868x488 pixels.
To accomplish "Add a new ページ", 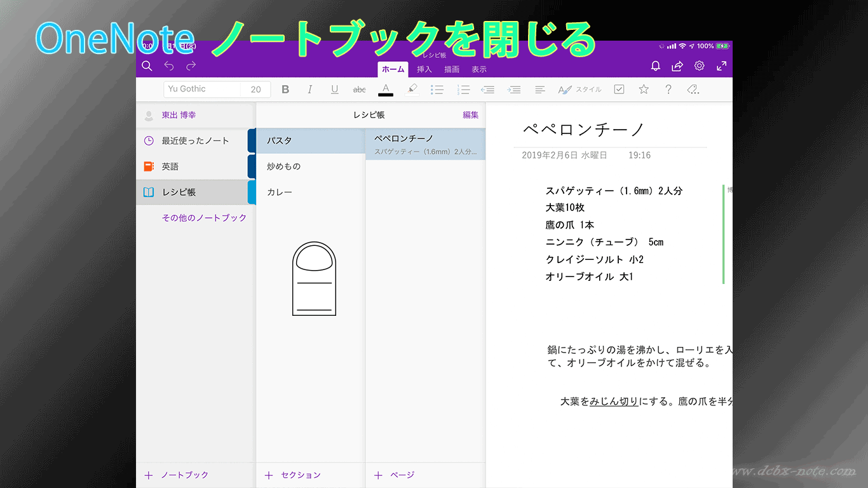I will tap(395, 475).
